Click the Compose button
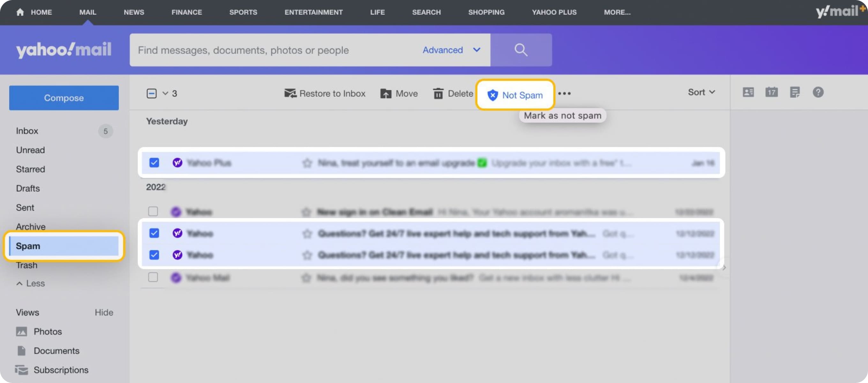 click(x=64, y=98)
